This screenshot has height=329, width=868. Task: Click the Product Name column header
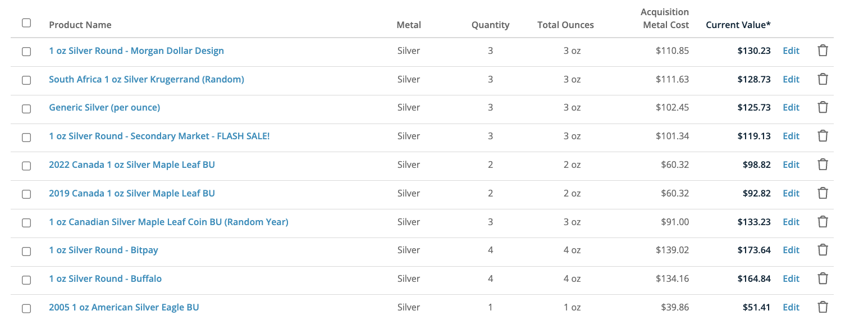[x=80, y=25]
